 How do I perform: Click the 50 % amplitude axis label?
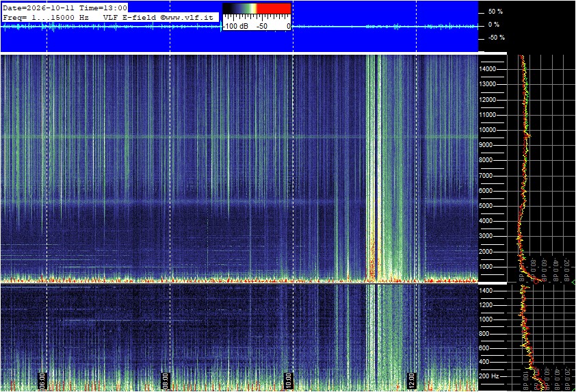click(495, 12)
